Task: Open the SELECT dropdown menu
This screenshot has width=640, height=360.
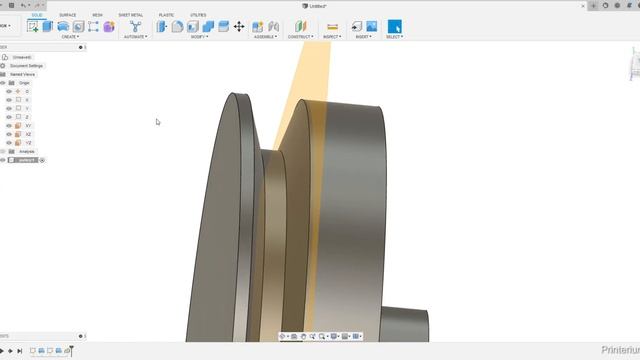Action: pyautogui.click(x=394, y=37)
